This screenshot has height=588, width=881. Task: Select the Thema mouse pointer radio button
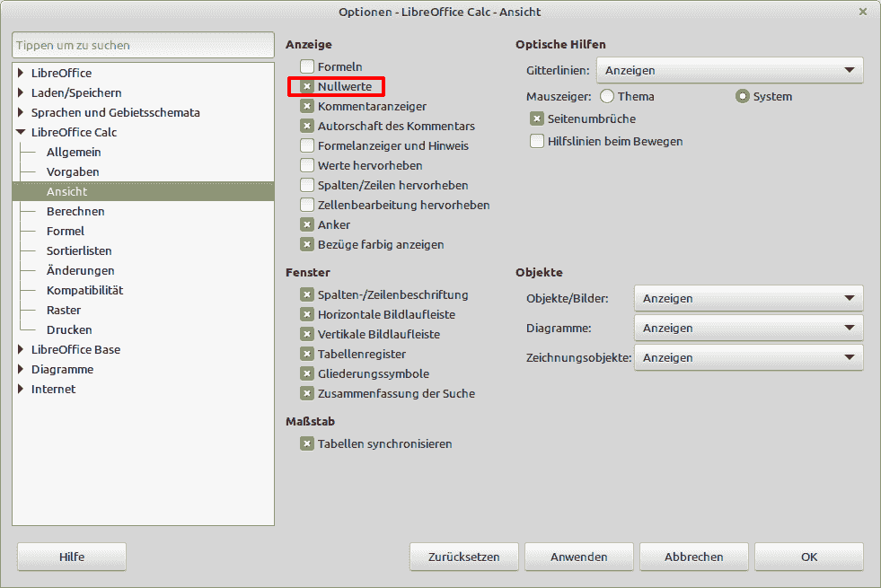(607, 97)
